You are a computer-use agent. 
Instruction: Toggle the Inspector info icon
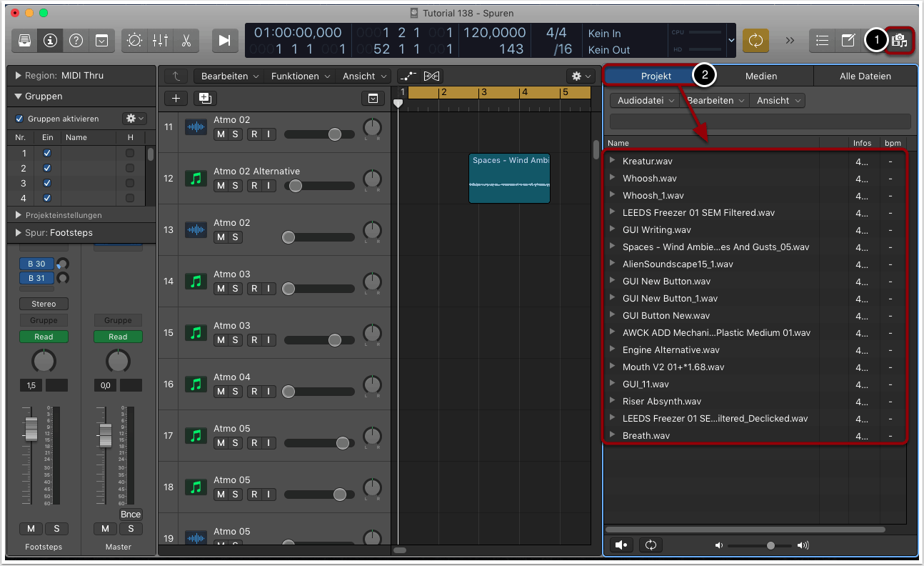tap(50, 41)
